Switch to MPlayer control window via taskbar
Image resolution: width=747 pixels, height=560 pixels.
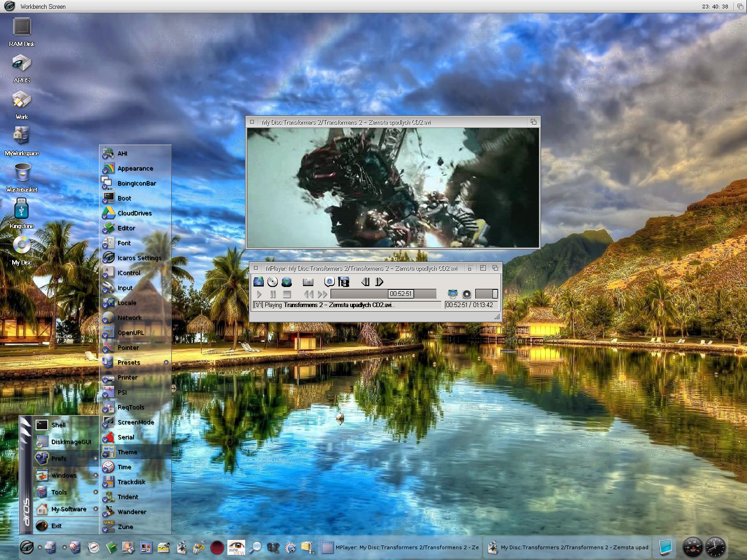tap(401, 547)
